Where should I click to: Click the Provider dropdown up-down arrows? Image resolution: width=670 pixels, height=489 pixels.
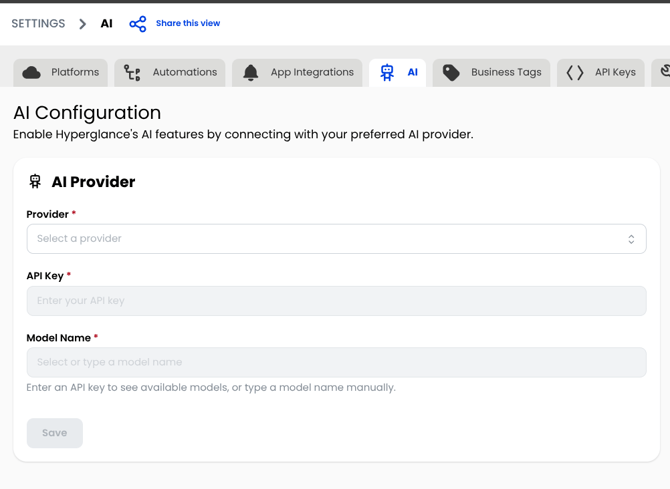pyautogui.click(x=631, y=239)
